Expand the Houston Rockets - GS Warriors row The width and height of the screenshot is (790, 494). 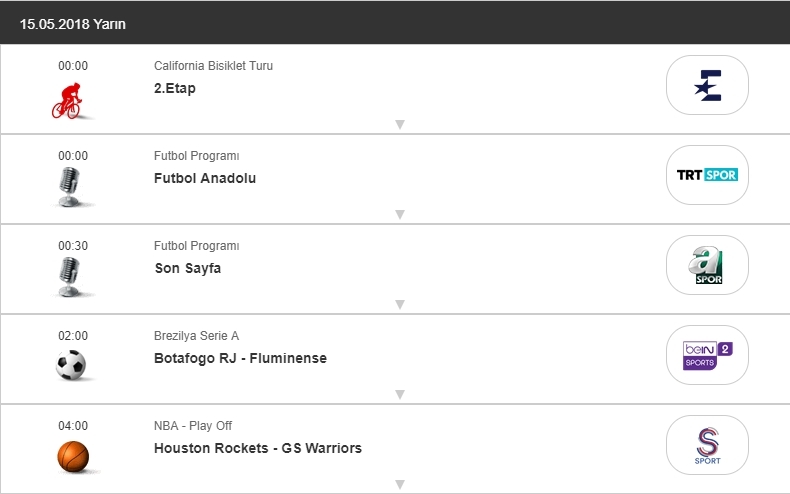click(399, 485)
